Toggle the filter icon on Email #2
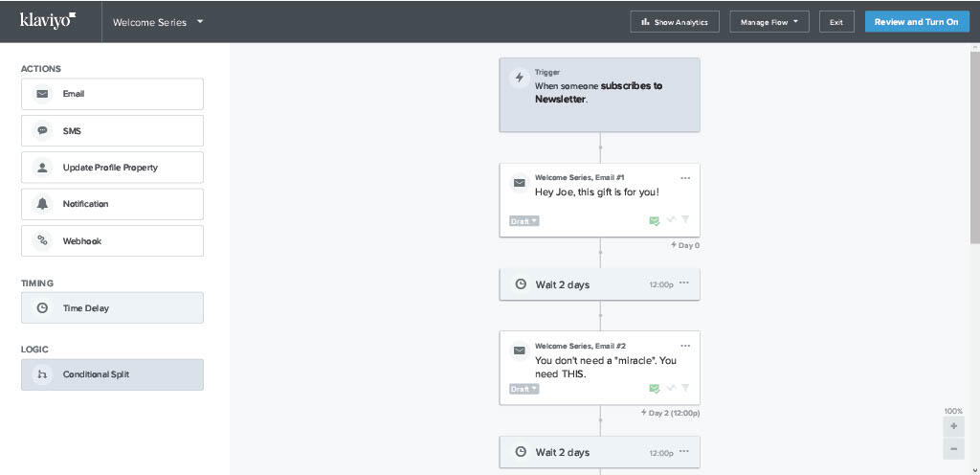 pyautogui.click(x=685, y=389)
